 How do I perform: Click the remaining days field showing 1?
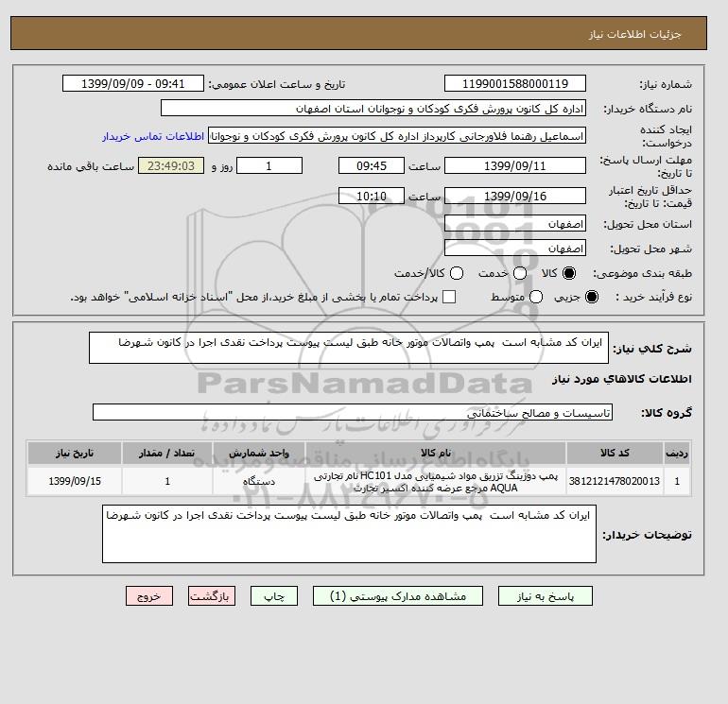[x=269, y=165]
